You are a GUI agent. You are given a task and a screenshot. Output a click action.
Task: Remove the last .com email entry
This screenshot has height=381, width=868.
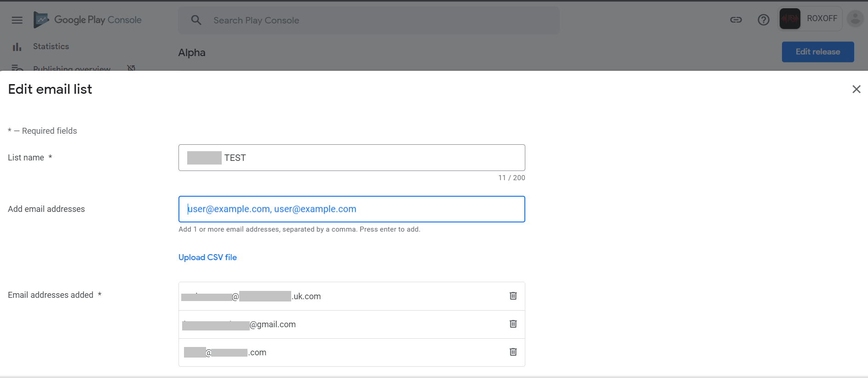[513, 352]
